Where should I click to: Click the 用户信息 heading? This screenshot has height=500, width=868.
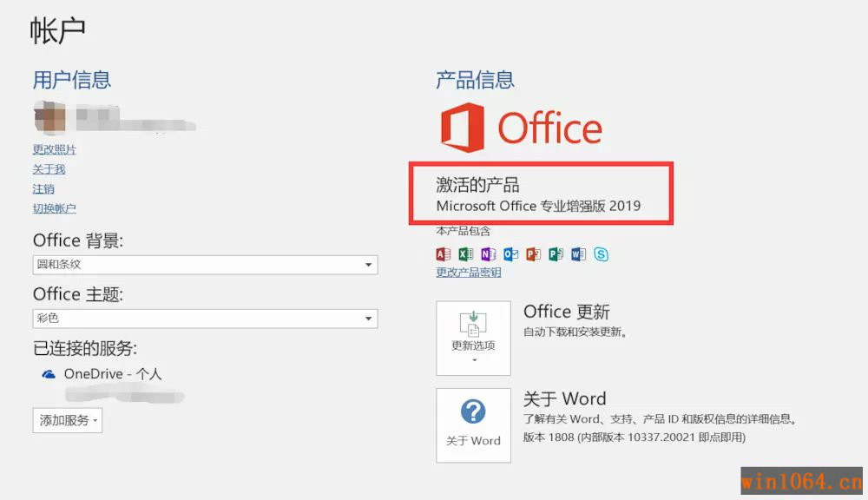pyautogui.click(x=72, y=80)
